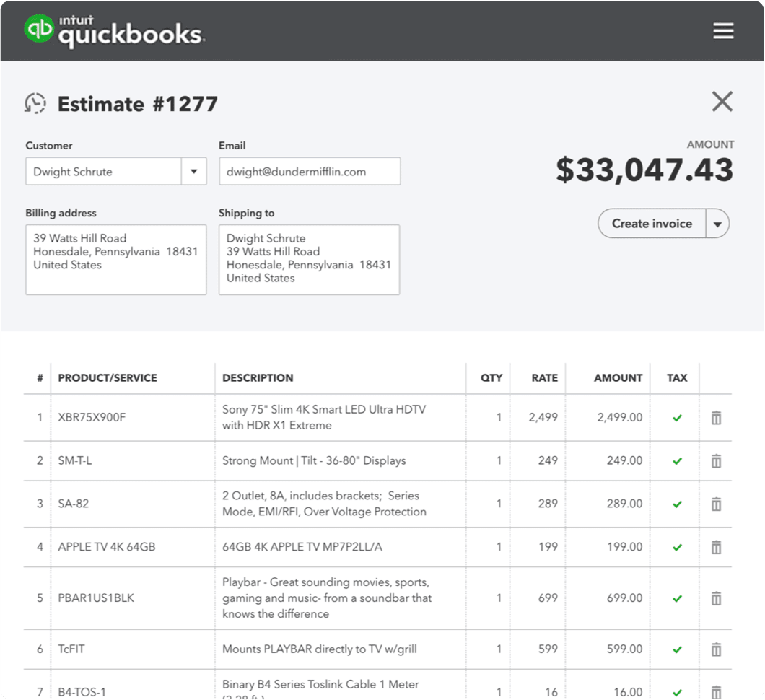Viewport: 765px width, 700px height.
Task: Click the estimate clock icon beside the title
Action: click(x=35, y=103)
